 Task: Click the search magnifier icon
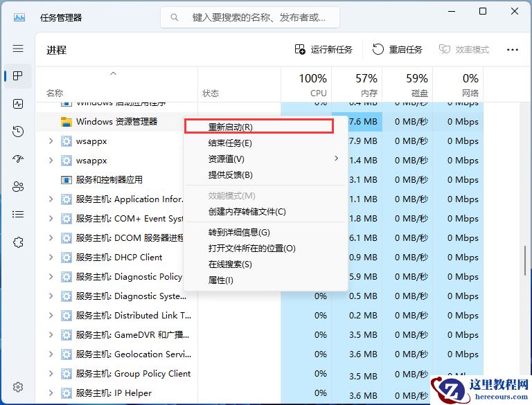[175, 17]
